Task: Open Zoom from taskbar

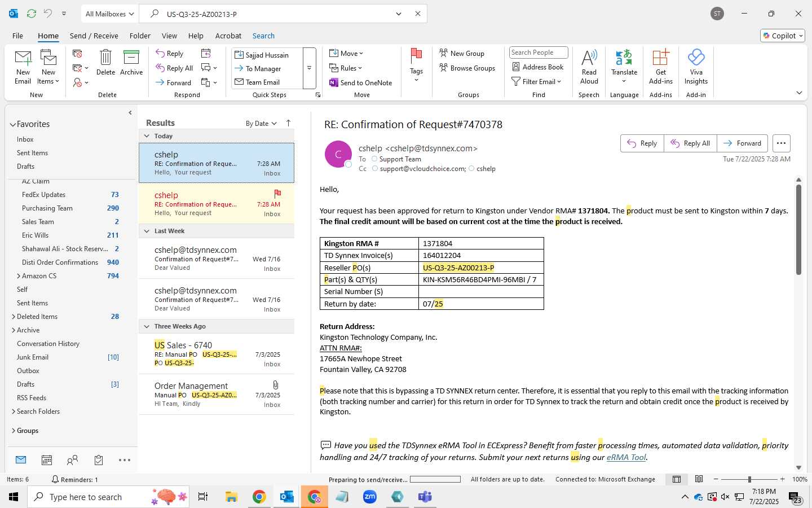Action: [370, 497]
